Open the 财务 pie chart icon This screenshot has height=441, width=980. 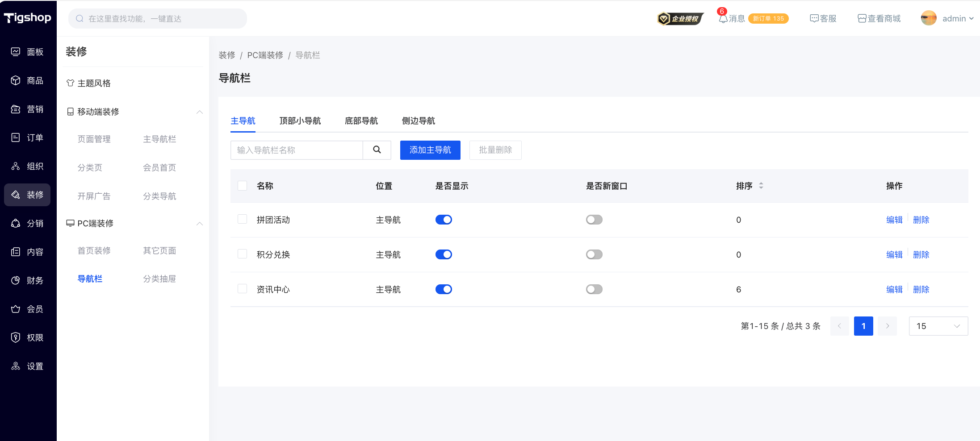coord(16,280)
